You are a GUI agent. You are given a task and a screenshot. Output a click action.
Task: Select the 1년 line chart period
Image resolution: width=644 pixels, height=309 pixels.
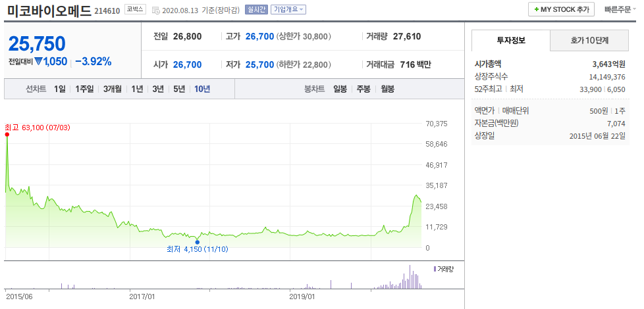click(137, 89)
